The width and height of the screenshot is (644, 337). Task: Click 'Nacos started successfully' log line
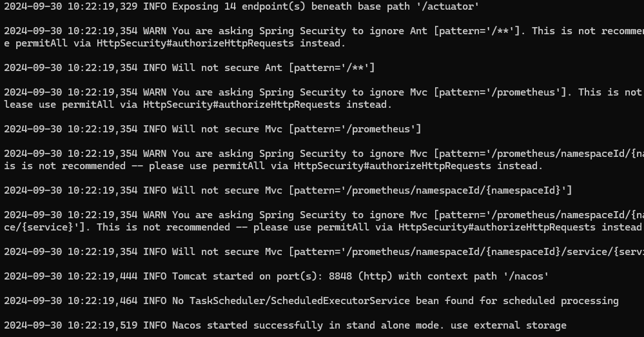pos(285,325)
